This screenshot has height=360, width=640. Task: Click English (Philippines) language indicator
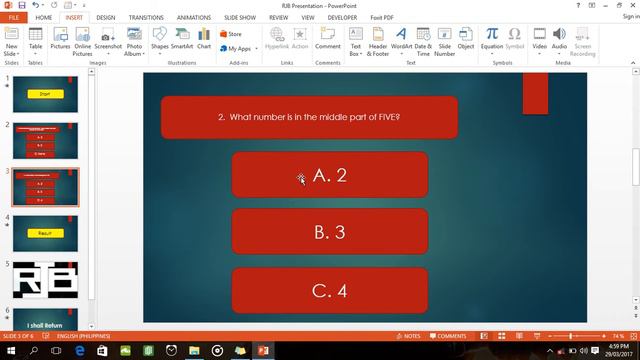click(84, 336)
